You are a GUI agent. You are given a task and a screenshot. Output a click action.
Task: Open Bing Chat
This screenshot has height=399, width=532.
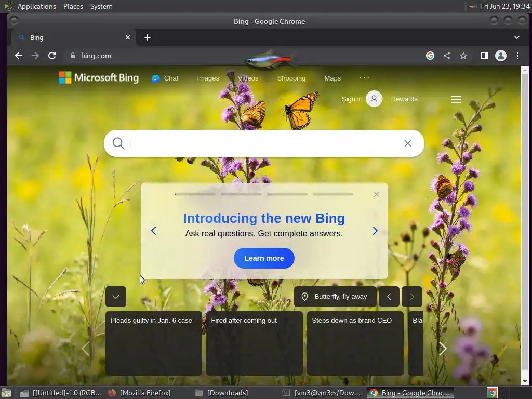tap(165, 78)
